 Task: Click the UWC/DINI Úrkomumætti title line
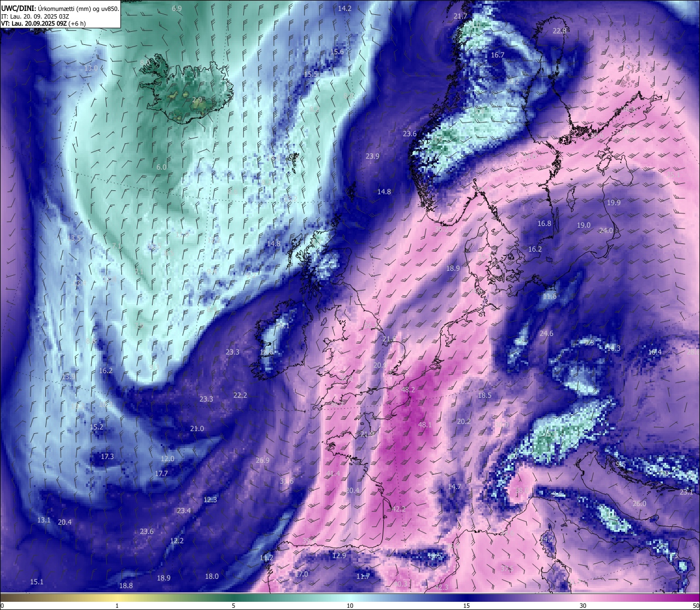pos(60,8)
